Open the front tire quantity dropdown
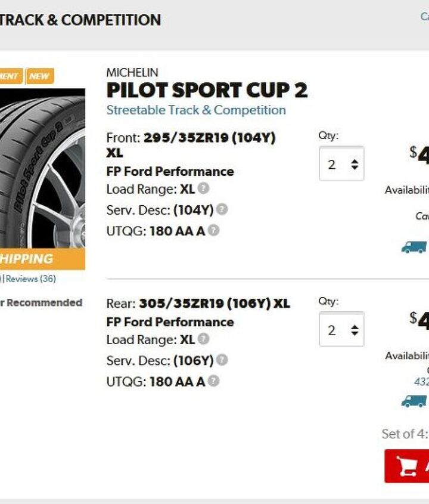Screen dimensions: 429x504 click(341, 164)
